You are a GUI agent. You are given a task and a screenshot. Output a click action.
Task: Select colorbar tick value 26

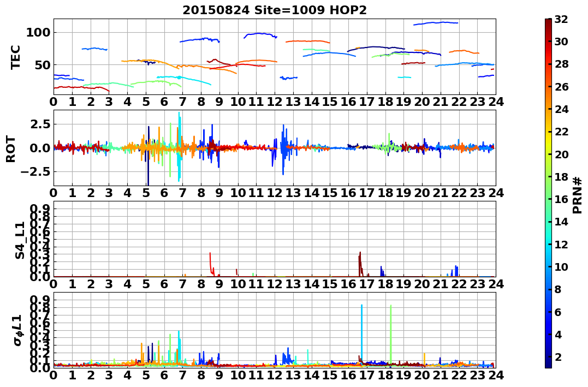pos(561,87)
